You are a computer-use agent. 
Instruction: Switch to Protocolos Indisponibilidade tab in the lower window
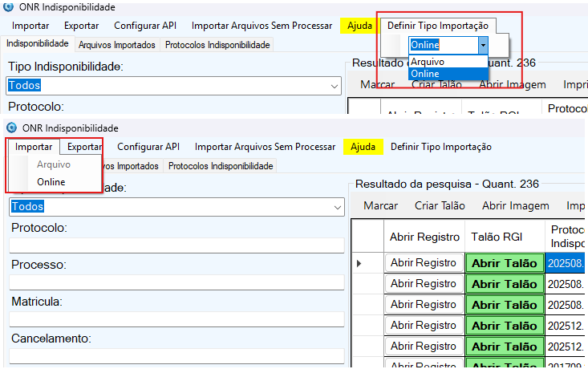221,166
